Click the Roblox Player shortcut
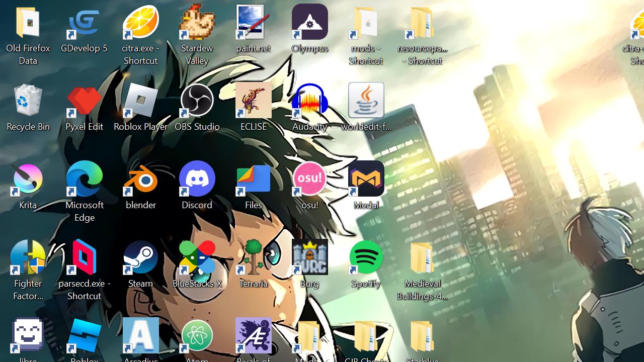The height and width of the screenshot is (362, 644). coord(141,101)
